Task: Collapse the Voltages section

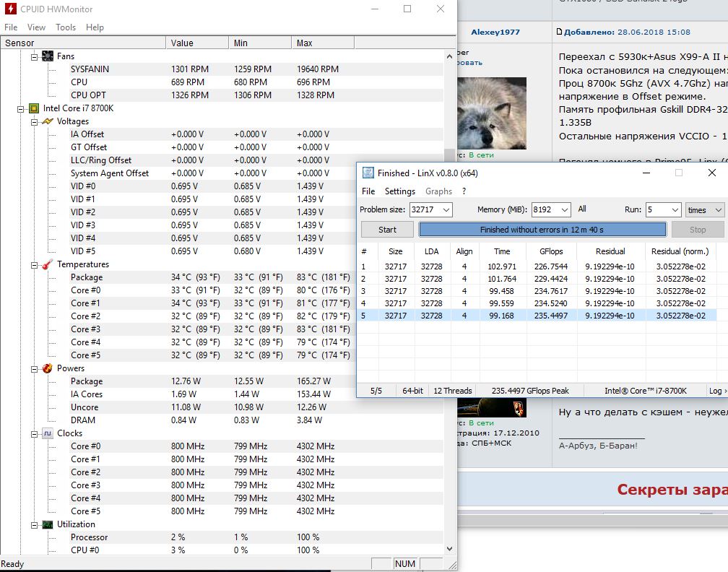Action: click(34, 121)
